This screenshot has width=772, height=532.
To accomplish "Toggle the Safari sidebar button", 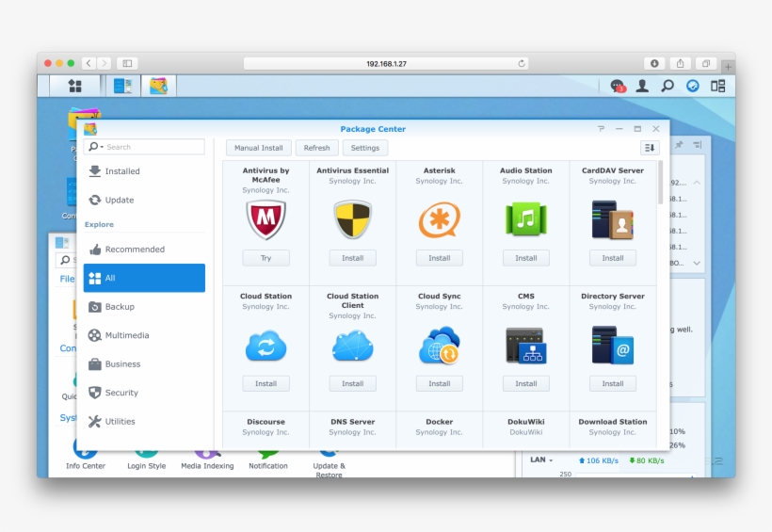I will (127, 63).
